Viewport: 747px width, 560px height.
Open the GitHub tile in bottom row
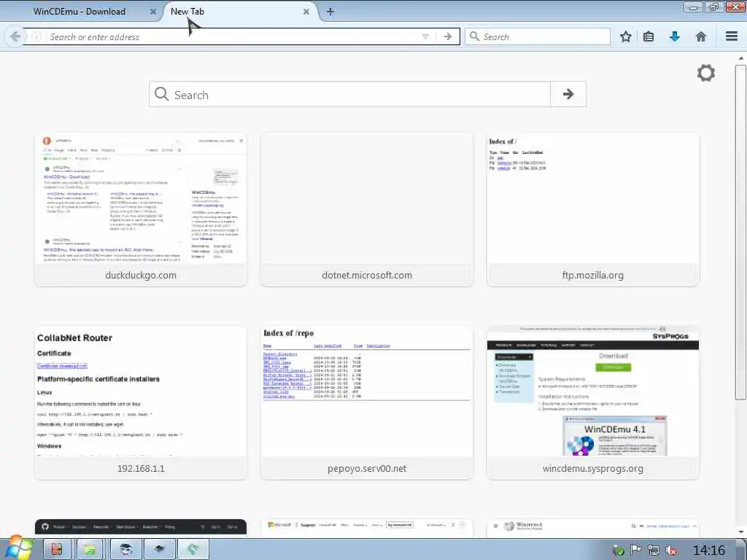pyautogui.click(x=141, y=527)
